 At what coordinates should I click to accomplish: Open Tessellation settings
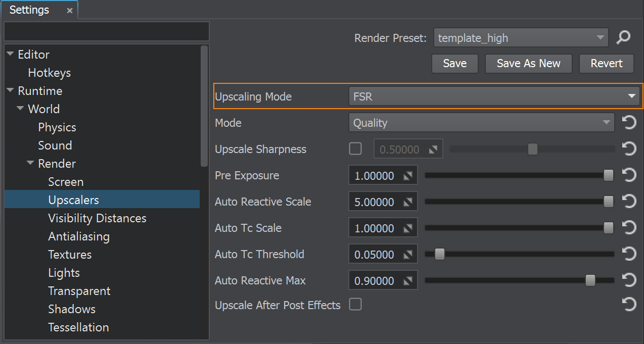[78, 327]
